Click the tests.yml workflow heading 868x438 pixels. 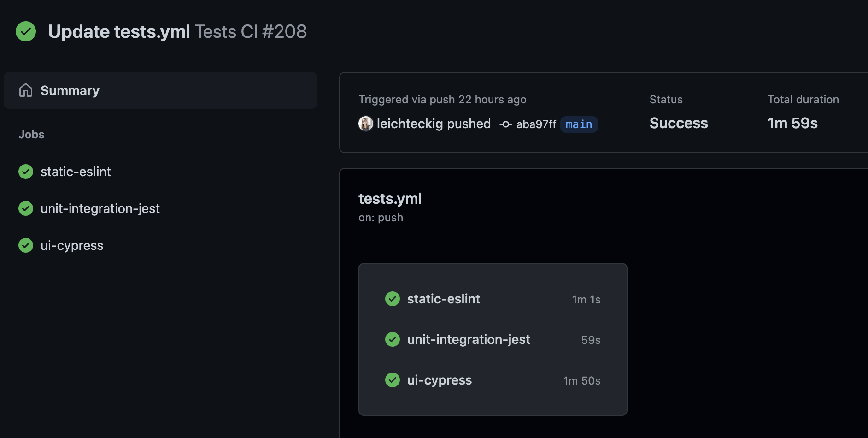tap(390, 198)
